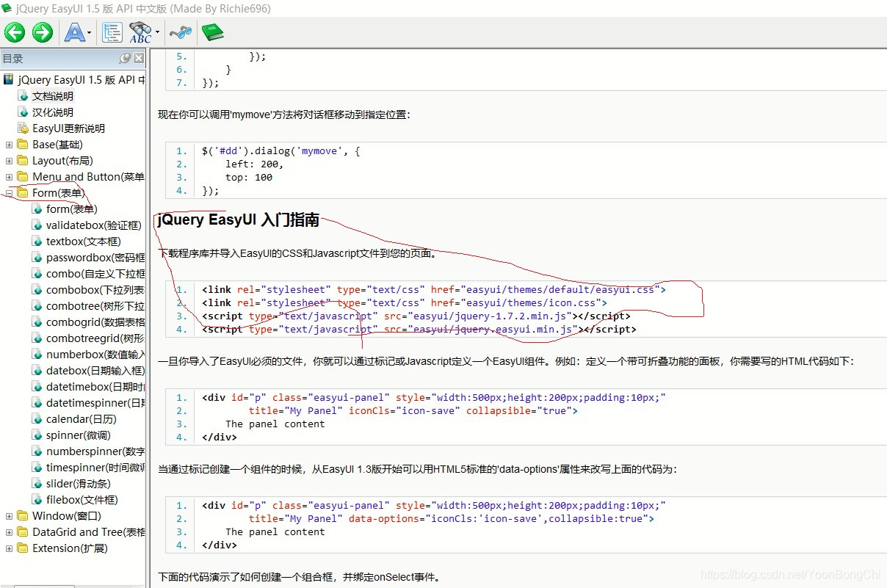Expand the Window(窗口) tree node

point(9,516)
